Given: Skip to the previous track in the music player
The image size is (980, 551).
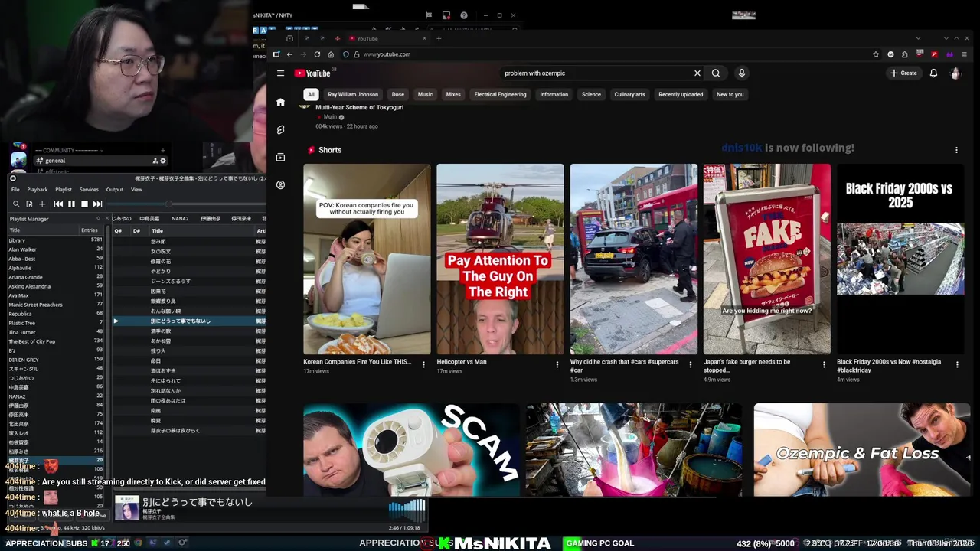Looking at the screenshot, I should coord(58,204).
